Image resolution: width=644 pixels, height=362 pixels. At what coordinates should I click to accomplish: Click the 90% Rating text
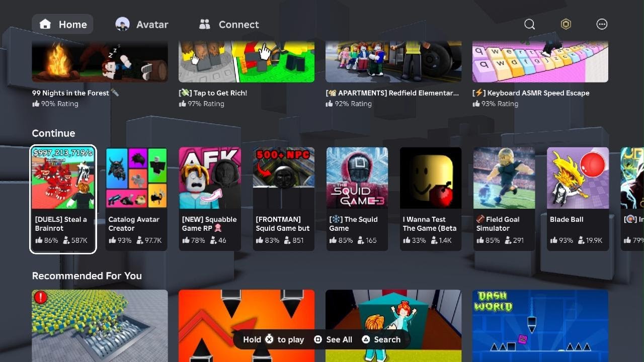pyautogui.click(x=59, y=104)
